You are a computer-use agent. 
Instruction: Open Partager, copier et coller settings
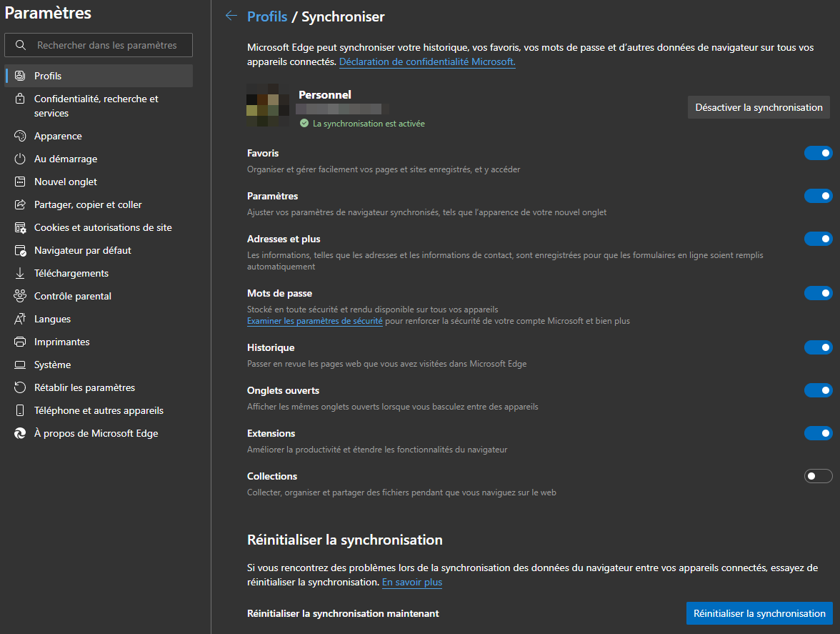[x=99, y=204]
